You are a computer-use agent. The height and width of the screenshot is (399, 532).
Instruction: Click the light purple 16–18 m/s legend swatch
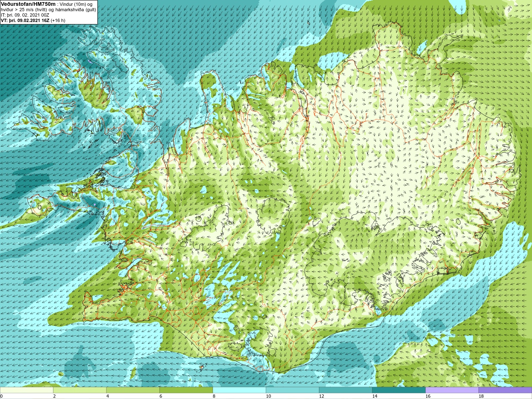[x=452, y=390]
